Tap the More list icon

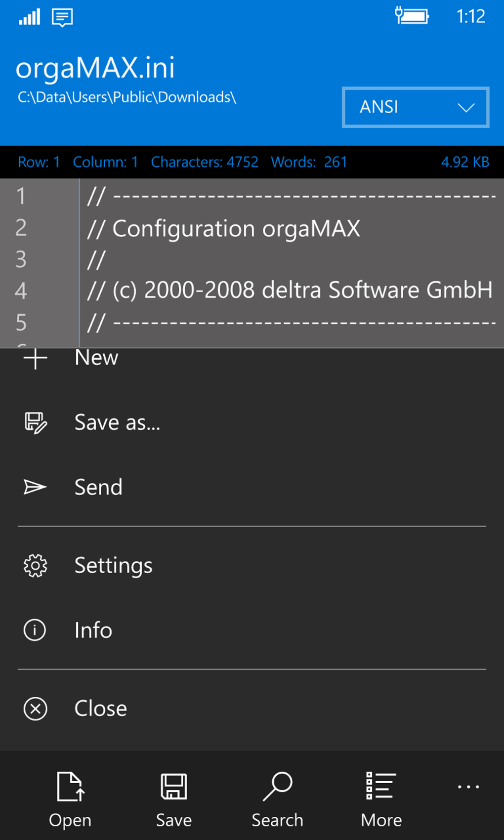tap(381, 786)
